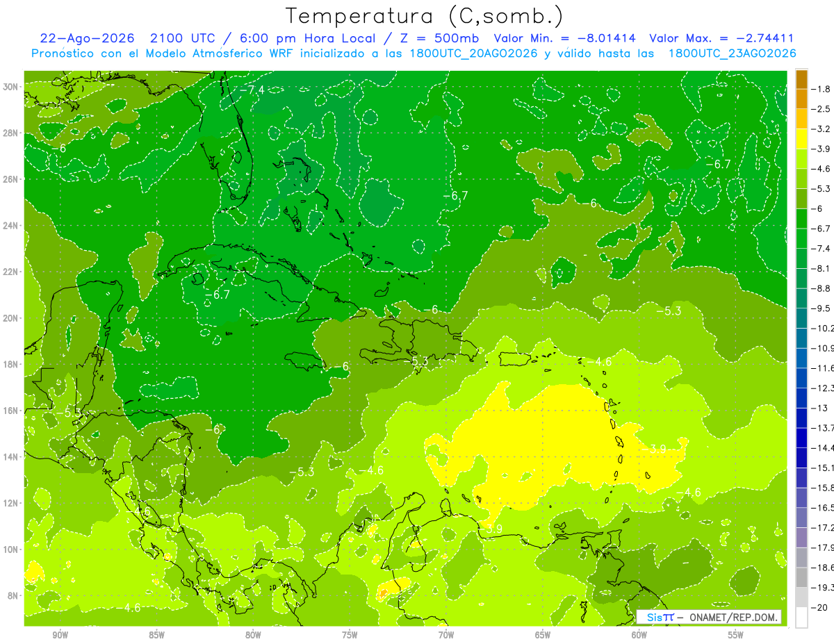Click the colorbar tick label '-9.5'
This screenshot has width=834, height=644.
821,308
